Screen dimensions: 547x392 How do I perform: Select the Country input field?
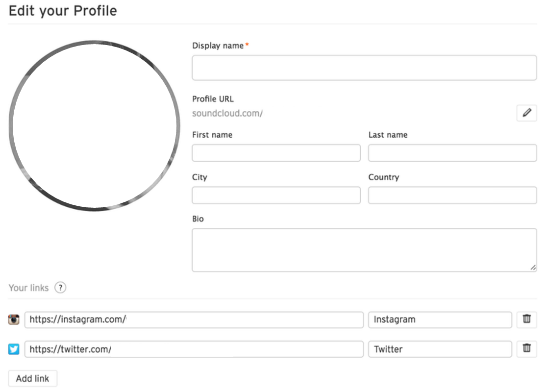[452, 195]
